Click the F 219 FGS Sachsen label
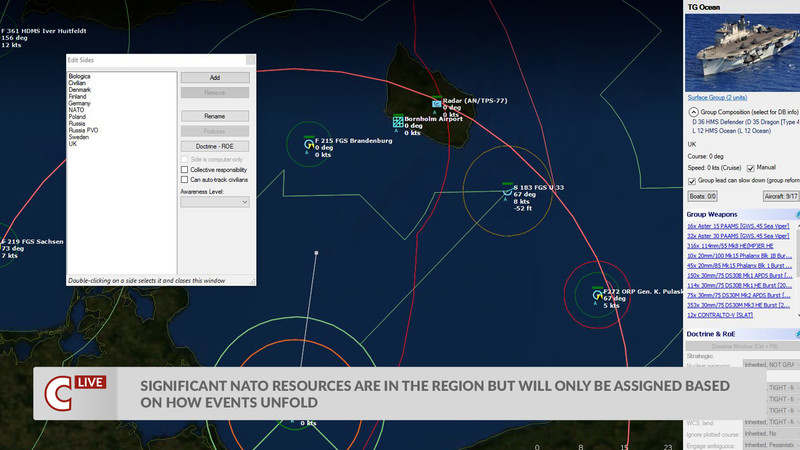Viewport: 800px width, 450px height. coord(33,241)
